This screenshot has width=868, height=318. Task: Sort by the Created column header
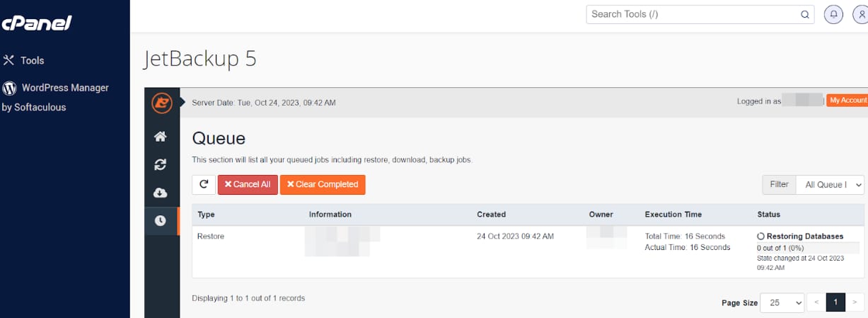[492, 215]
